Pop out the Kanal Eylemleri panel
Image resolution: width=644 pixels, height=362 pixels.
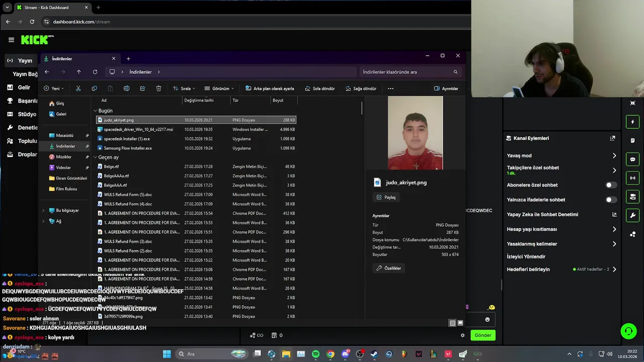click(x=612, y=138)
